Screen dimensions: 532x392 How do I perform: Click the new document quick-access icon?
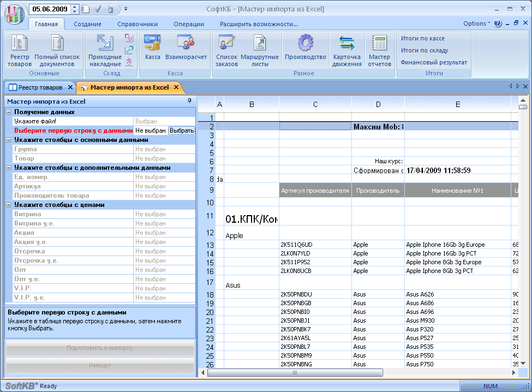click(x=86, y=9)
